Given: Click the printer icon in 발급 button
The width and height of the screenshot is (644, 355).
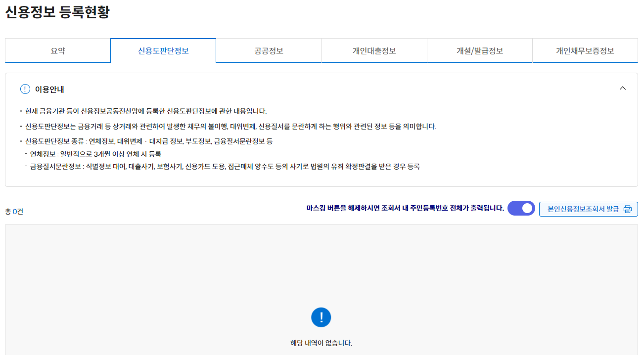Looking at the screenshot, I should [x=628, y=209].
